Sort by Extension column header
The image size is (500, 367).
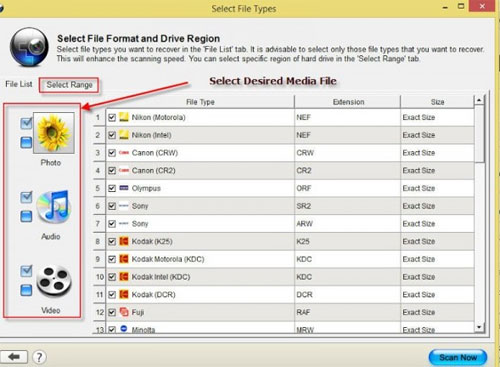pos(348,102)
